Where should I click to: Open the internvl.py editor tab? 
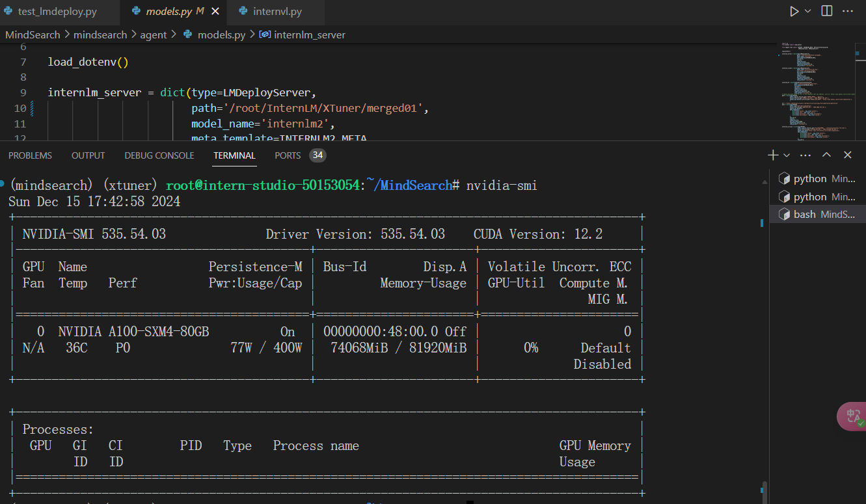point(278,12)
